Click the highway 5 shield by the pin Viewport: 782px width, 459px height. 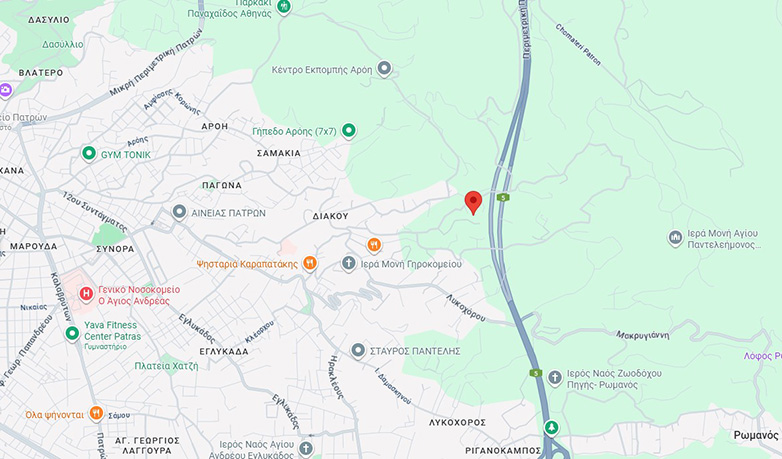[503, 198]
